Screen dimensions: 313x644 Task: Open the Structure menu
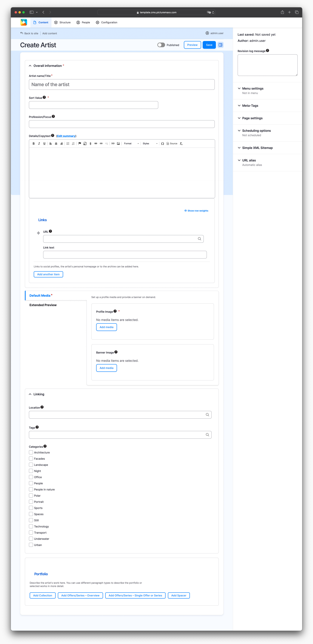(62, 23)
